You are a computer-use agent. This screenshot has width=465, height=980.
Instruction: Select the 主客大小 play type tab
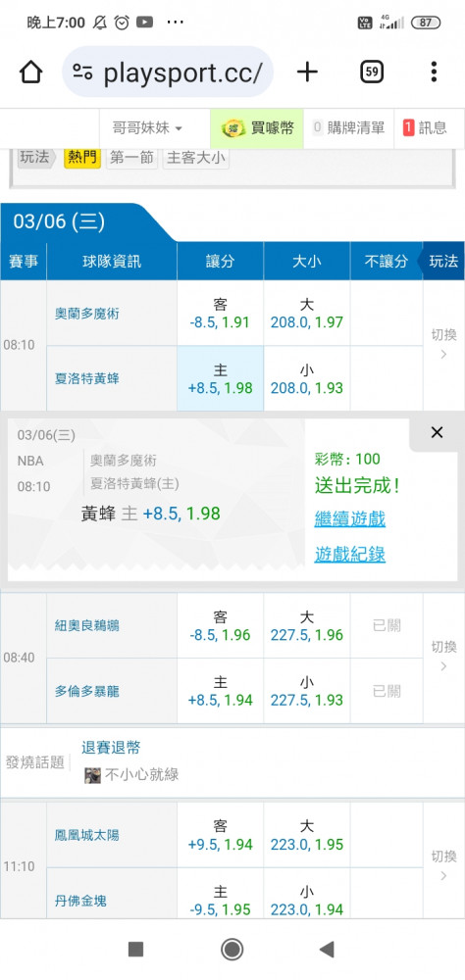195,158
